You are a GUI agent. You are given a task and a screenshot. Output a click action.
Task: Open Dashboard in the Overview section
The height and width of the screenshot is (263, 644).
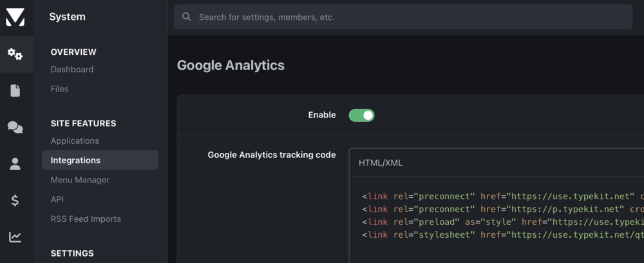click(72, 70)
